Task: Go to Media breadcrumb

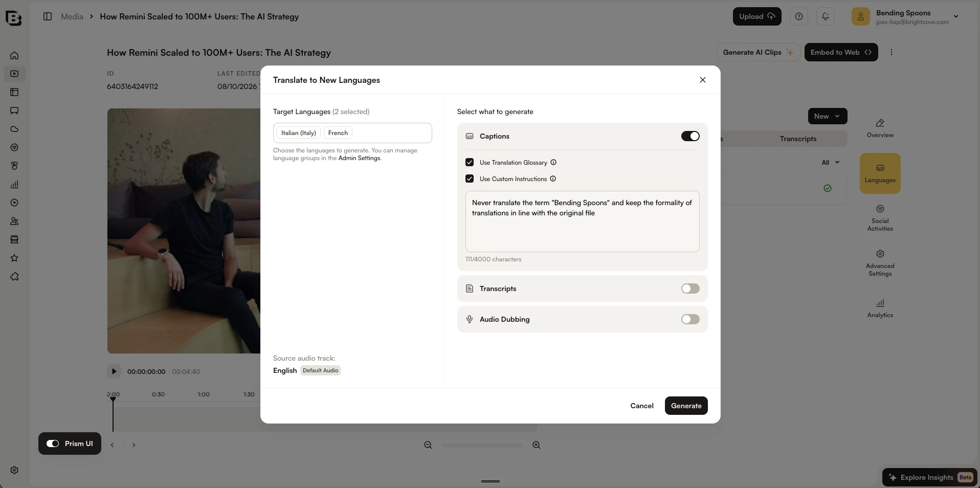Action: point(72,16)
